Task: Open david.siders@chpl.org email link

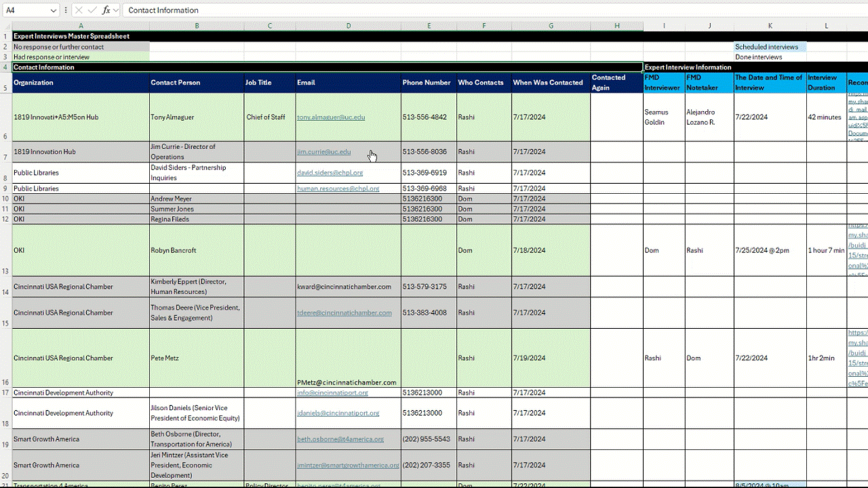Action: 330,173
